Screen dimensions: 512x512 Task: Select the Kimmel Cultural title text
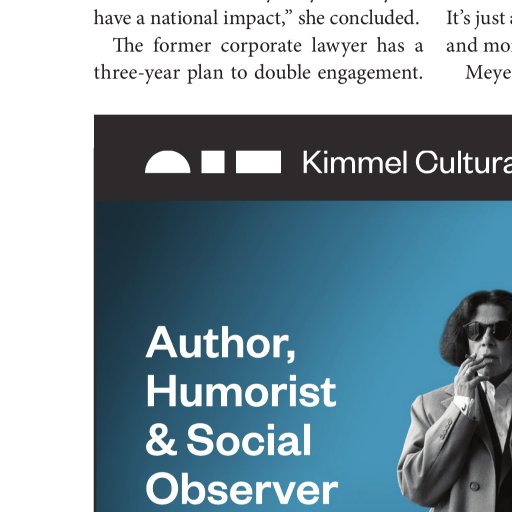point(407,163)
